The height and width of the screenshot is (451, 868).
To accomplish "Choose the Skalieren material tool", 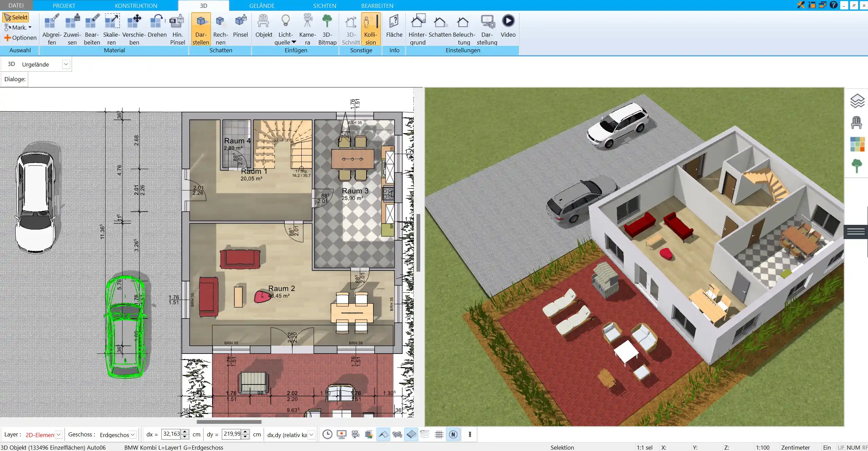I will [x=112, y=29].
